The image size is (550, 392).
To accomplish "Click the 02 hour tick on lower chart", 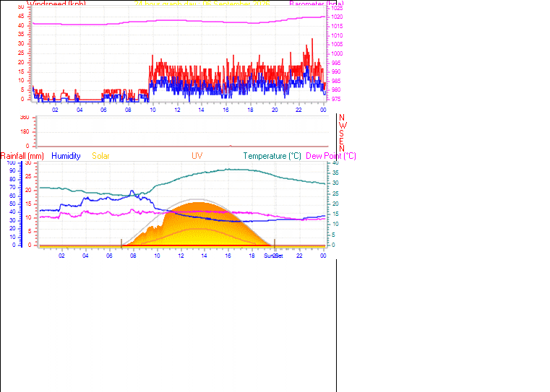I will pos(61,256).
